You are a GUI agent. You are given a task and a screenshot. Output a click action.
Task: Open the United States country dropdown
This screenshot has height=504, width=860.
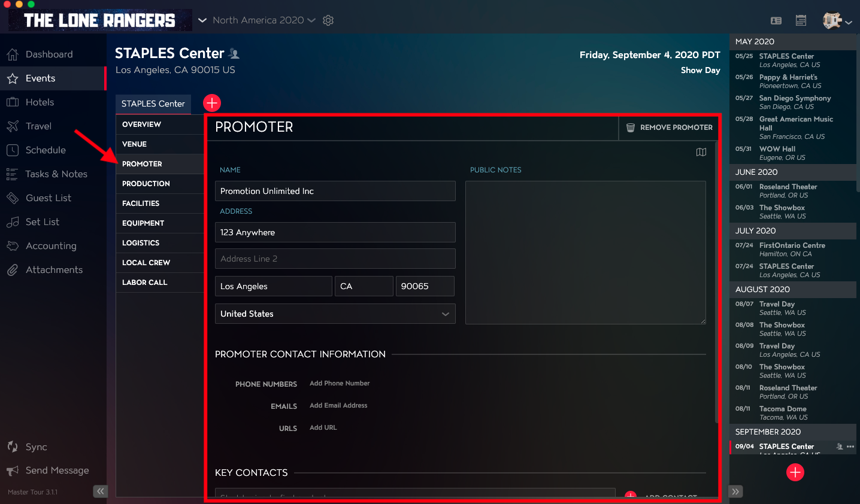[x=335, y=314]
